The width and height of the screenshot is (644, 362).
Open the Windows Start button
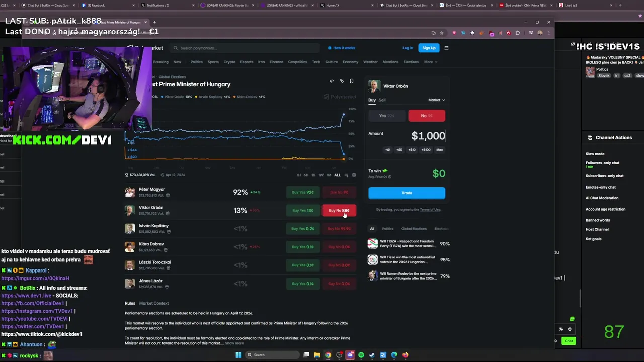[238, 355]
